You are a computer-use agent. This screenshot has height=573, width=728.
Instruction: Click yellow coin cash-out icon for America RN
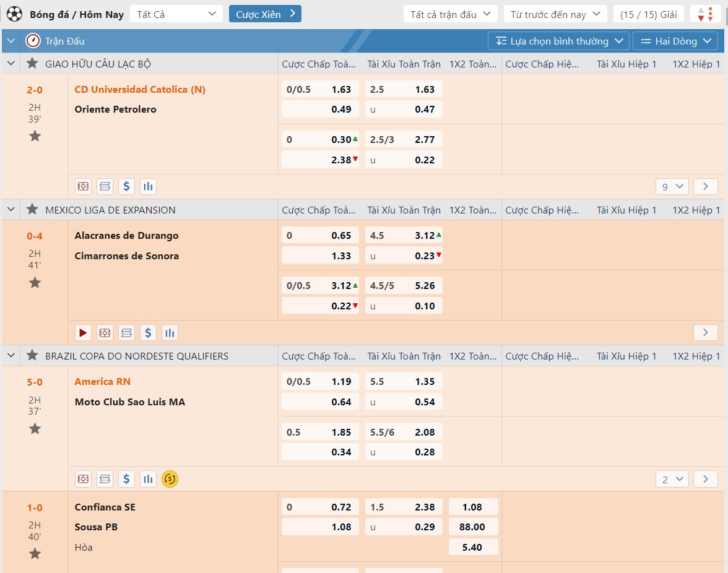170,479
